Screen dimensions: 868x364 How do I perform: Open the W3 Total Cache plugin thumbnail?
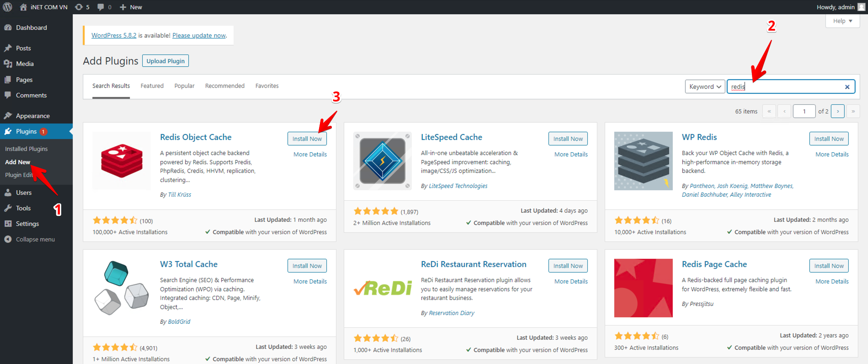pos(122,288)
